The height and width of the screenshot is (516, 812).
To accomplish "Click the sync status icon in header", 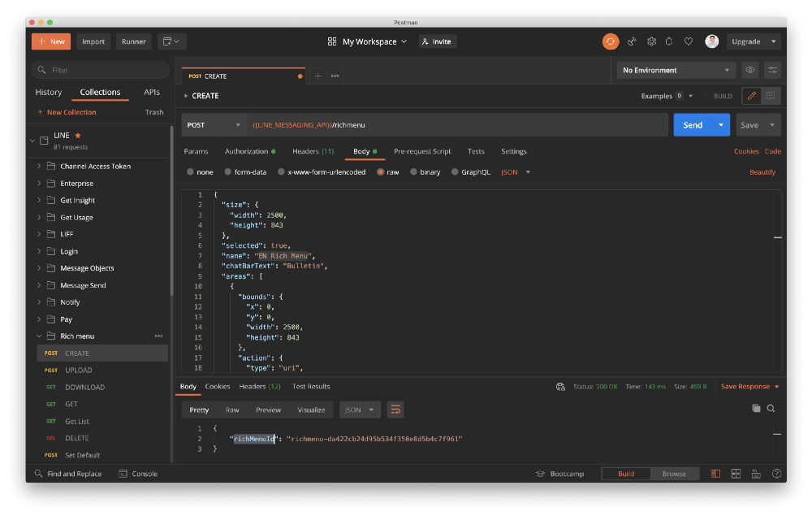I will (x=610, y=41).
